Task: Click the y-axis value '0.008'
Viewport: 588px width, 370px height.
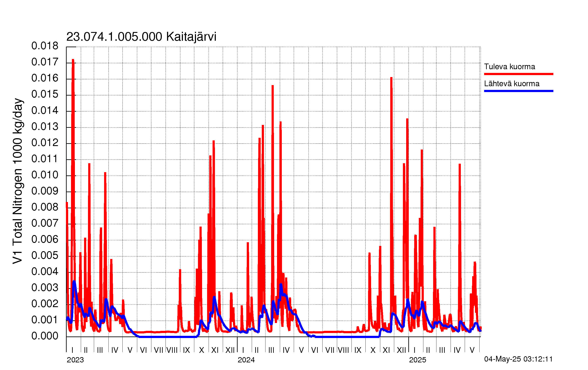Action: coord(45,207)
